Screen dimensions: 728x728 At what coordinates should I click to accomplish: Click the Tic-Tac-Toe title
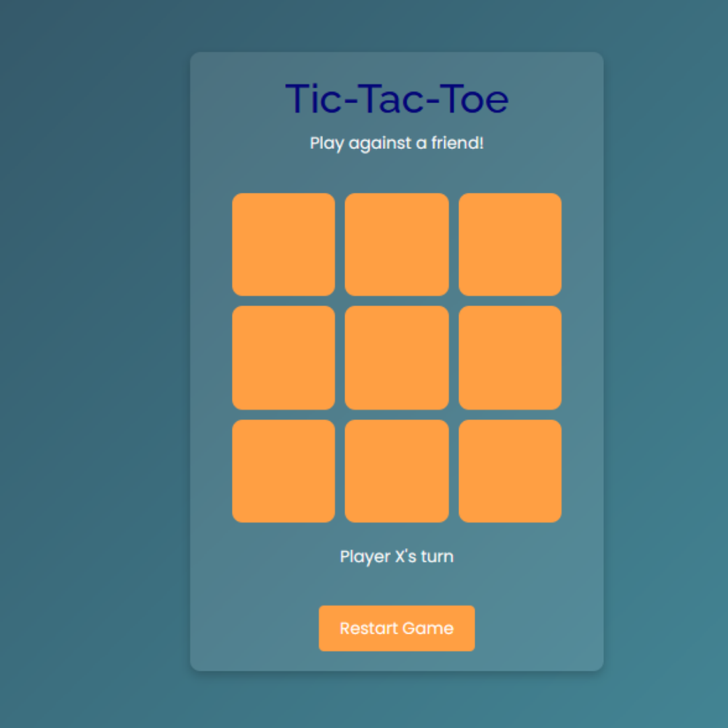click(396, 98)
